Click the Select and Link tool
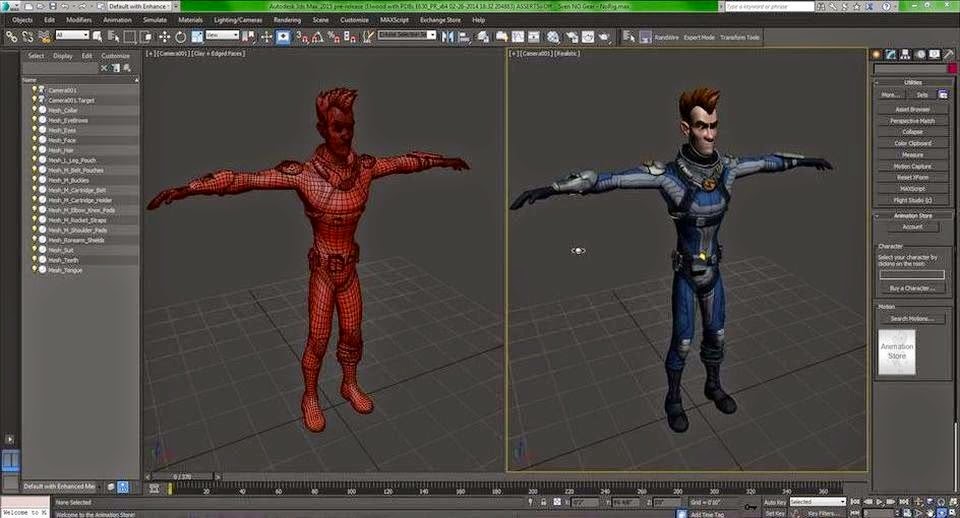960x518 pixels. pos(11,36)
